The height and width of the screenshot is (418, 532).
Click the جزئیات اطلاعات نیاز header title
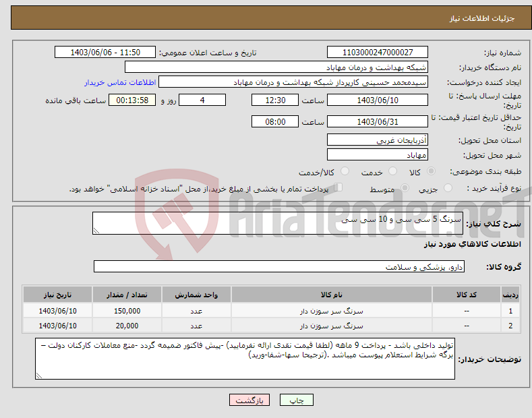(x=482, y=18)
